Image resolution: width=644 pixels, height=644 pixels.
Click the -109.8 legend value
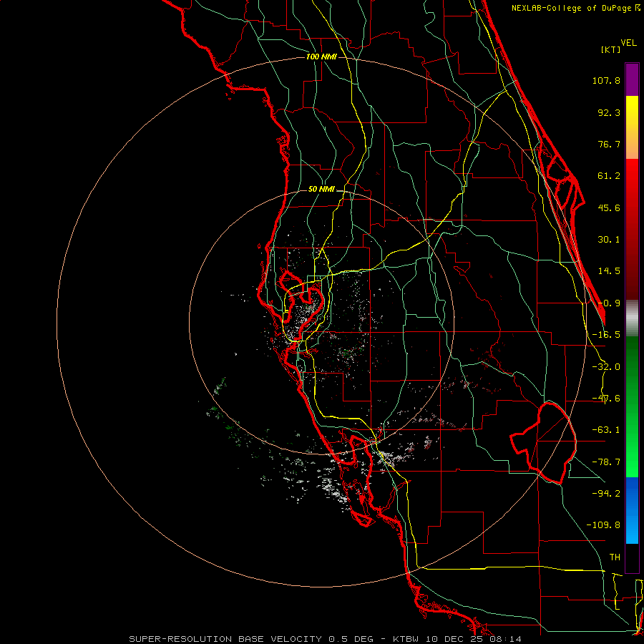(x=603, y=525)
